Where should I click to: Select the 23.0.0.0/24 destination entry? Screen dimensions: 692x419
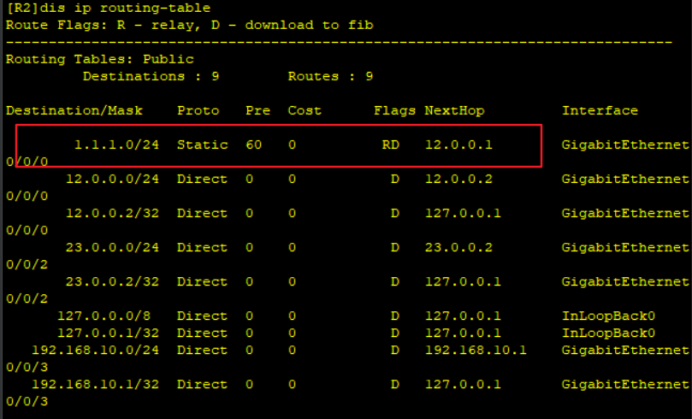pos(112,247)
